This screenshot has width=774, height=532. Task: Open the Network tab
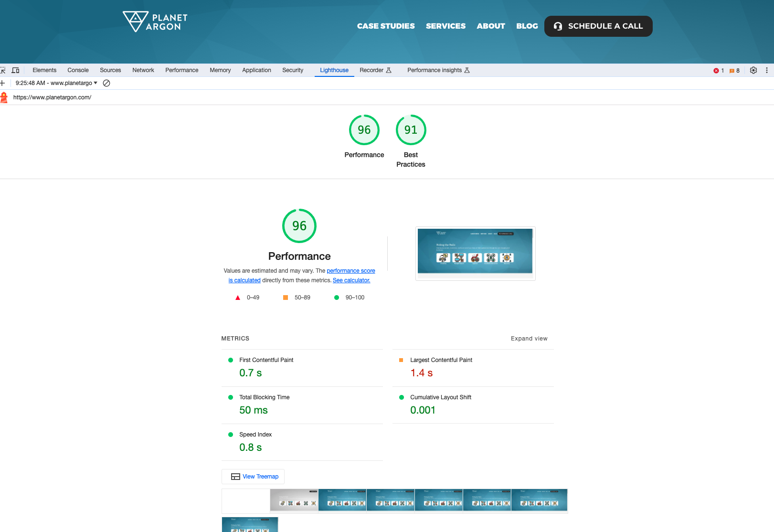(x=143, y=70)
